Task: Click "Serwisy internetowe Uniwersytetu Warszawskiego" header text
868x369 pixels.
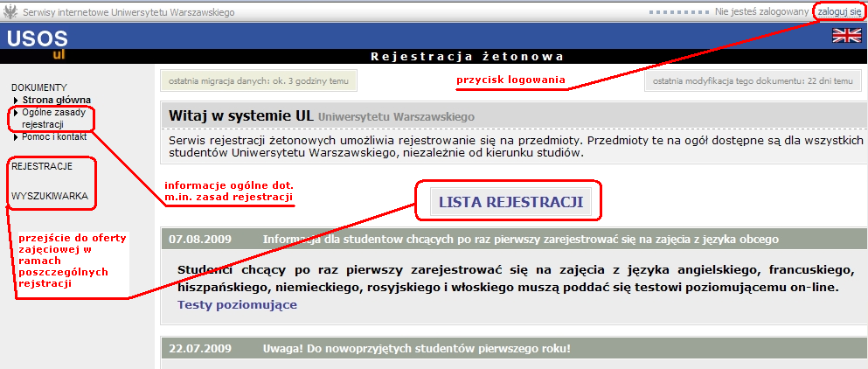Action: point(128,12)
